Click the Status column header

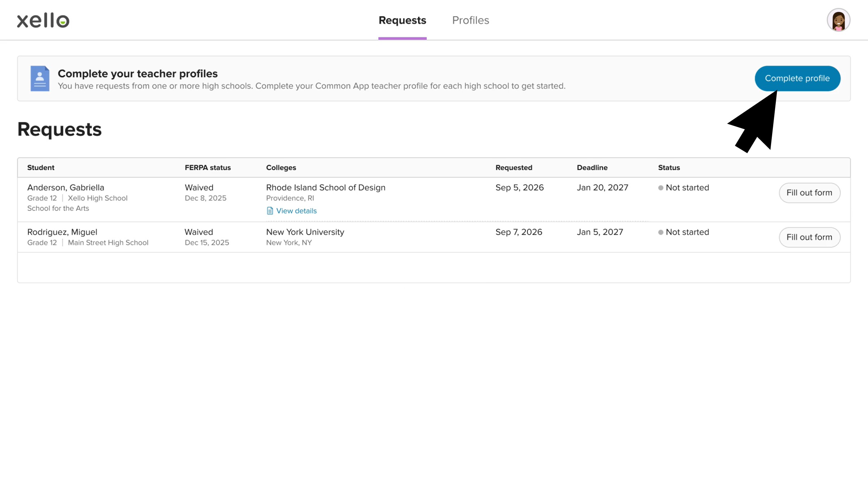[x=669, y=167]
